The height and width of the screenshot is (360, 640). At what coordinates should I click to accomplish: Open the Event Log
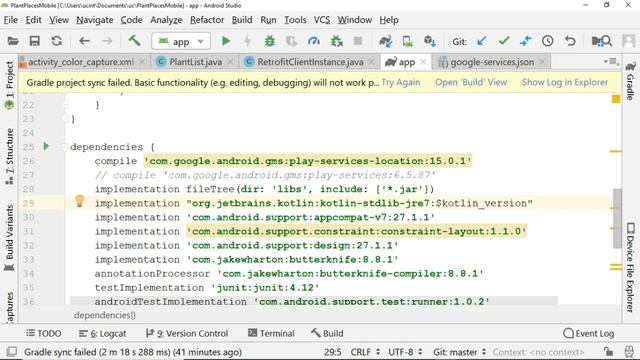[588, 333]
